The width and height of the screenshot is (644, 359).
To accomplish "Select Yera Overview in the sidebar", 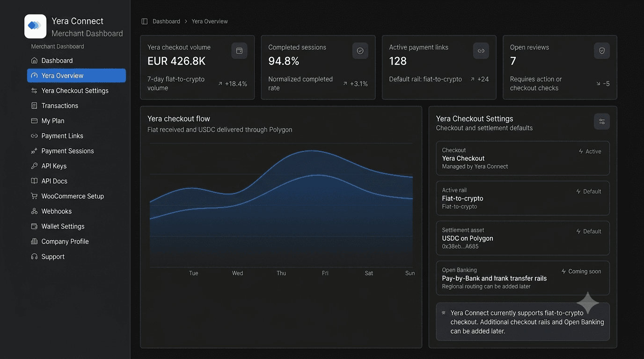I will click(x=76, y=75).
